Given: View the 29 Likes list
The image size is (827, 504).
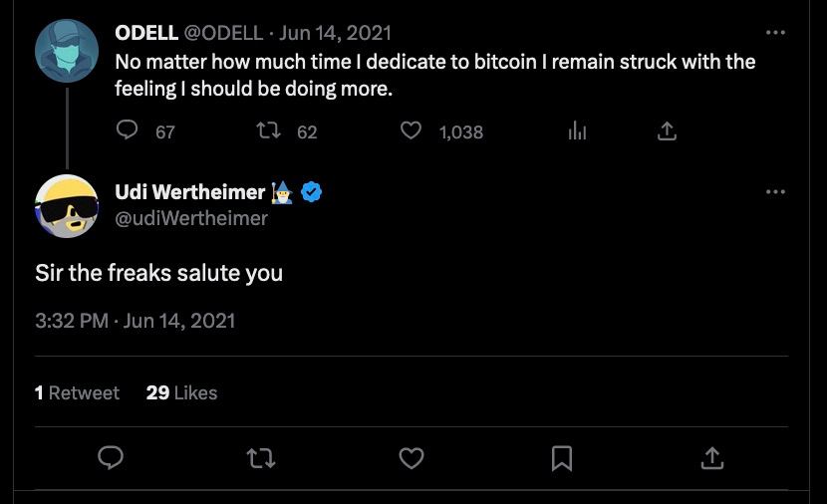Looking at the screenshot, I should click(x=181, y=392).
